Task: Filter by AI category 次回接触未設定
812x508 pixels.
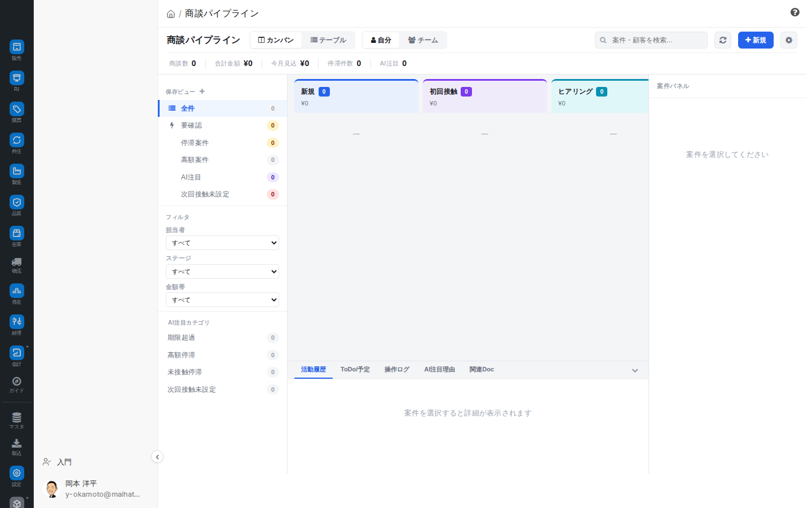Action: pyautogui.click(x=223, y=389)
